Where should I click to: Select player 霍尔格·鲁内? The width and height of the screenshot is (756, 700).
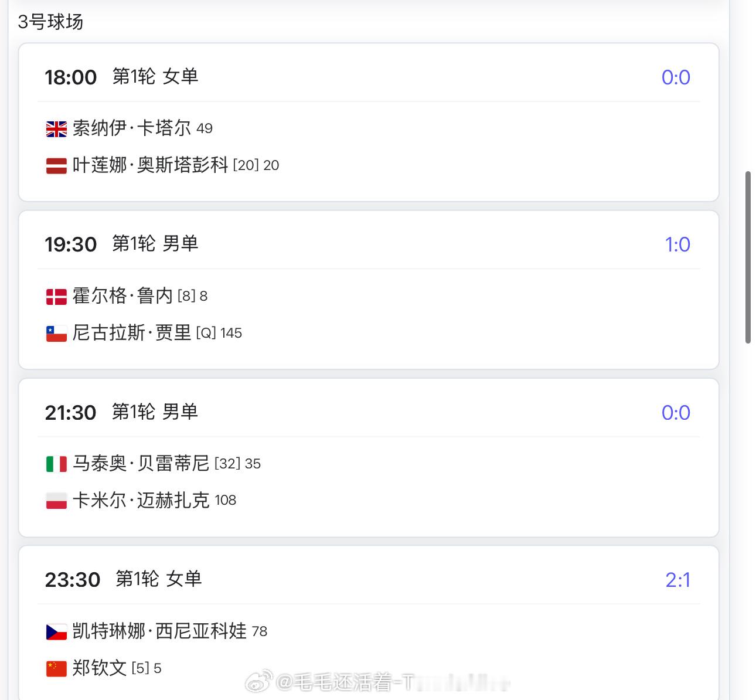pos(122,295)
